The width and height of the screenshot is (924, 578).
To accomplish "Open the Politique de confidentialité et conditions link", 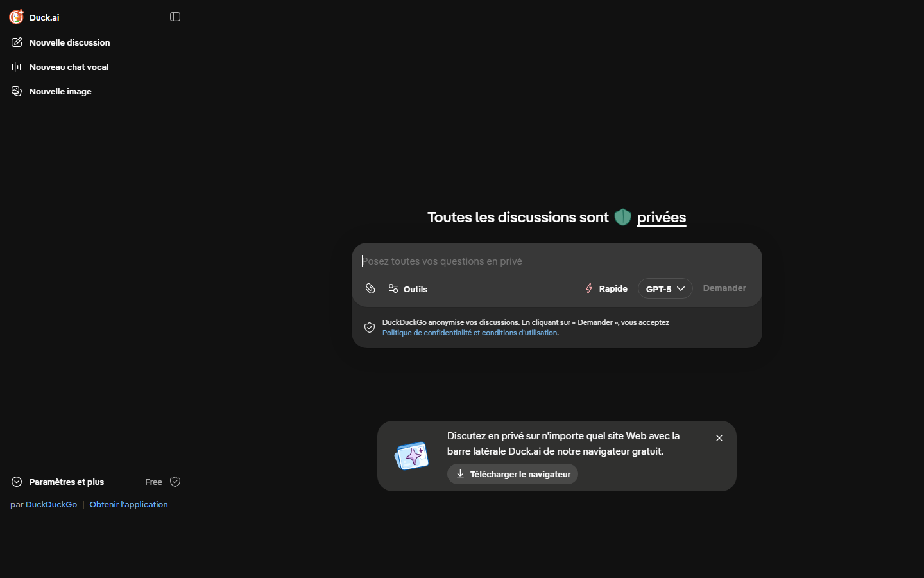I will [x=470, y=333].
